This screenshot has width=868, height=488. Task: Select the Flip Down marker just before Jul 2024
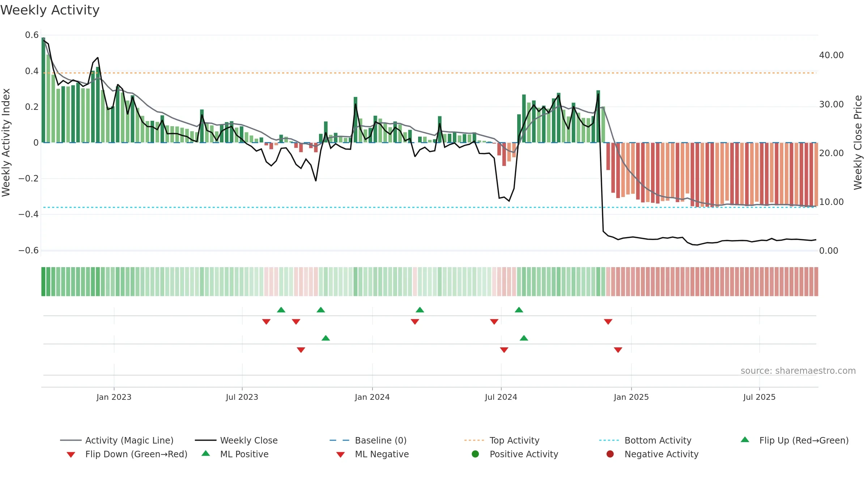[494, 322]
